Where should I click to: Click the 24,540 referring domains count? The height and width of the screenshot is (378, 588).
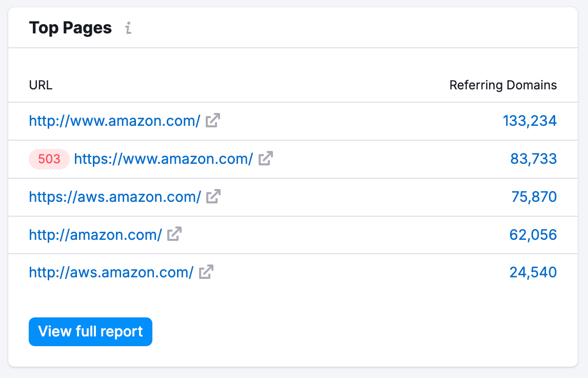pyautogui.click(x=534, y=273)
